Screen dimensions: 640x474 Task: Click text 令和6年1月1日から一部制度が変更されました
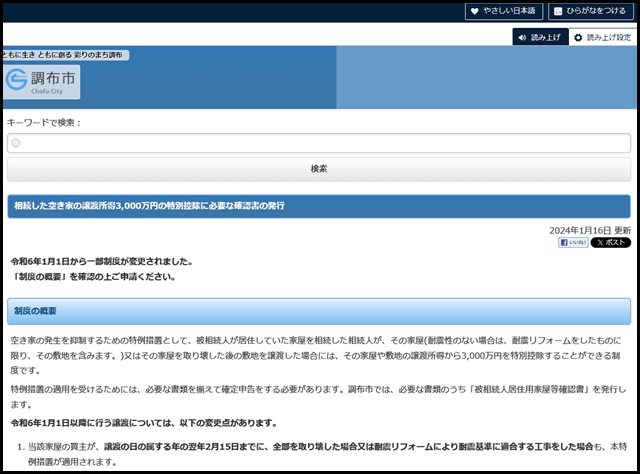tap(102, 261)
